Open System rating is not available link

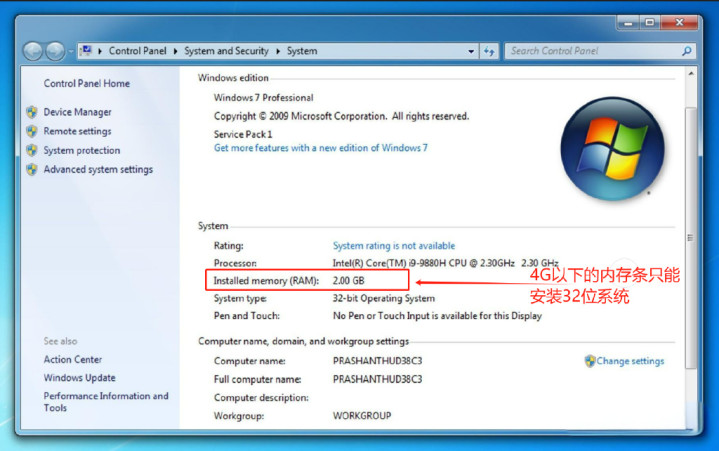point(394,246)
